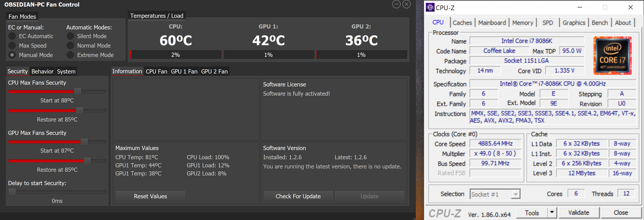The height and width of the screenshot is (220, 644).
Task: Click the Tools button in CPU-Z
Action: coord(532,213)
